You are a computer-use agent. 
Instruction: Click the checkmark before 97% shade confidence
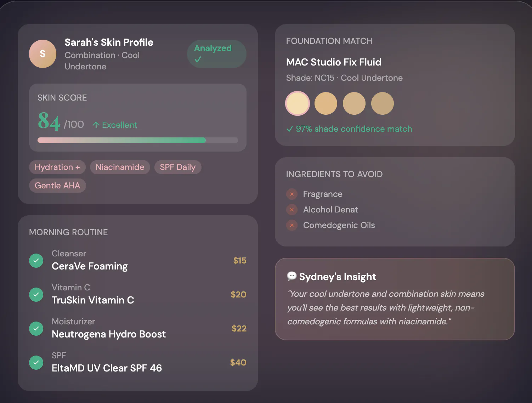[290, 129]
